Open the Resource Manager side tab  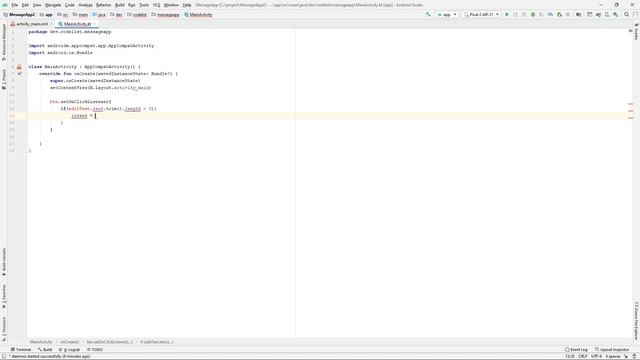(4, 42)
